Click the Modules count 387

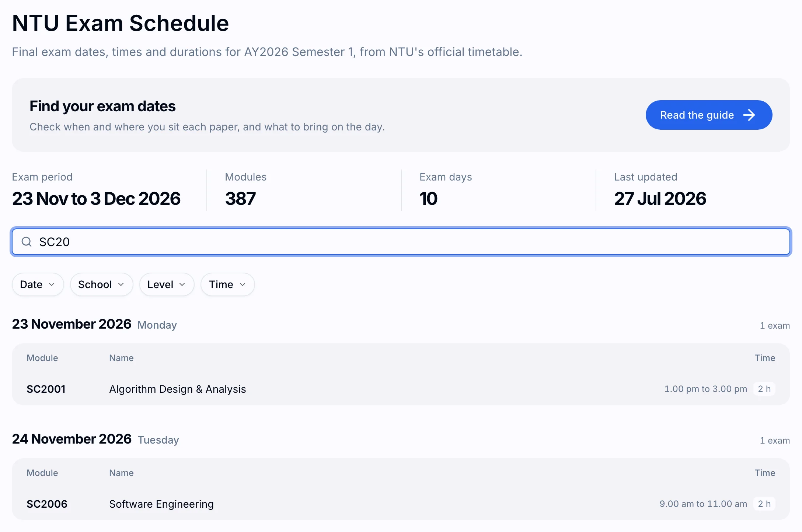(x=240, y=199)
